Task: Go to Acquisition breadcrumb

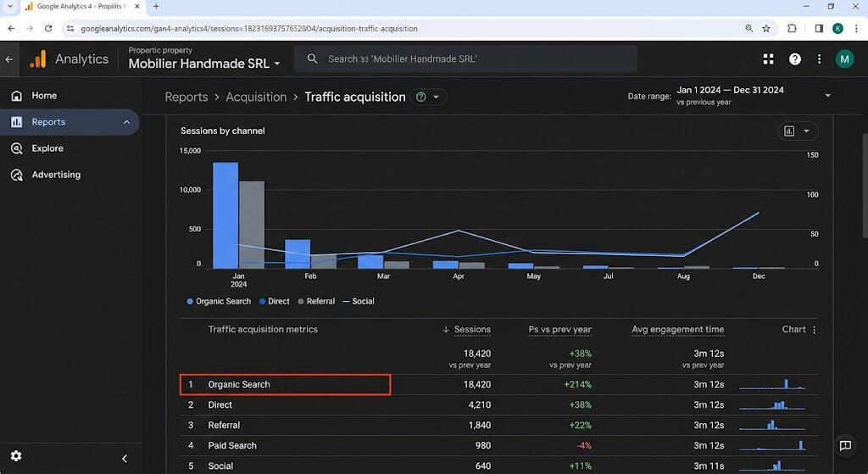Action: click(x=256, y=97)
